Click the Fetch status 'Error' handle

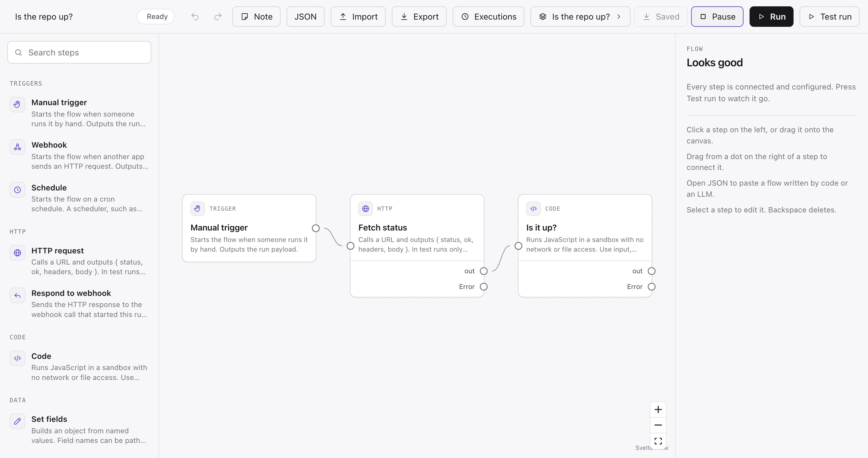click(483, 287)
